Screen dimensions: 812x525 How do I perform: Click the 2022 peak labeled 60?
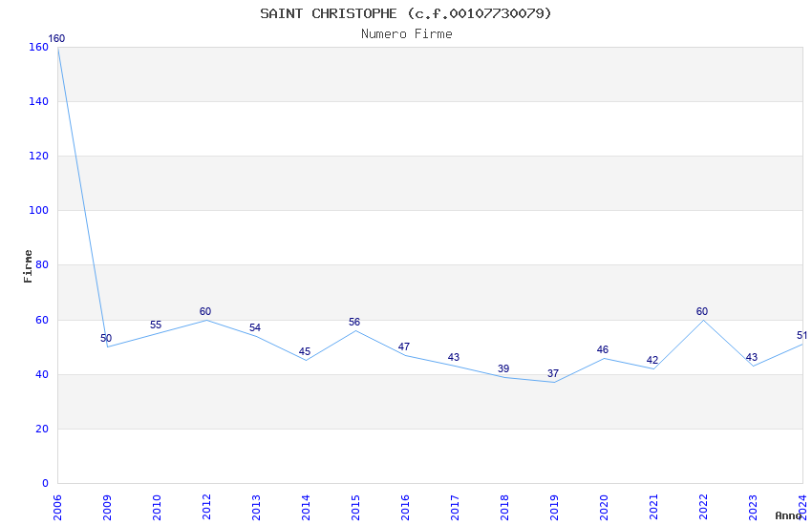pyautogui.click(x=702, y=311)
